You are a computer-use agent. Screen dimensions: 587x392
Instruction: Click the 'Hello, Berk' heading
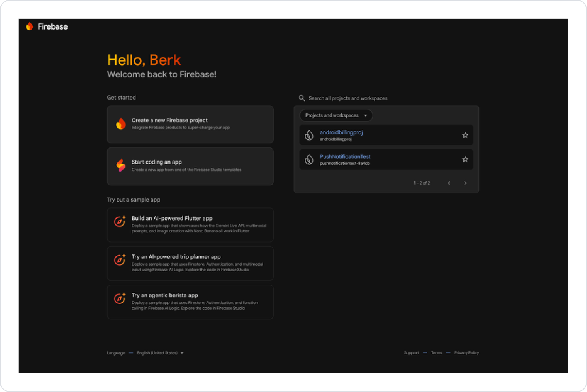[144, 60]
